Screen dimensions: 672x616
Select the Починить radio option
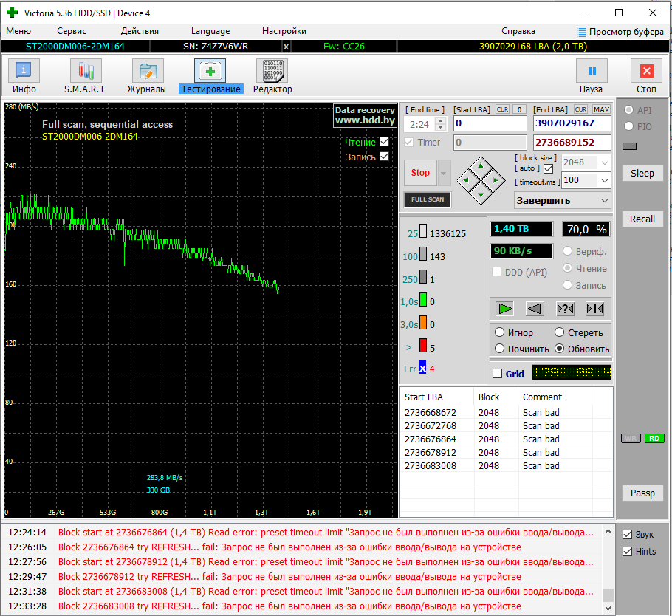point(500,349)
